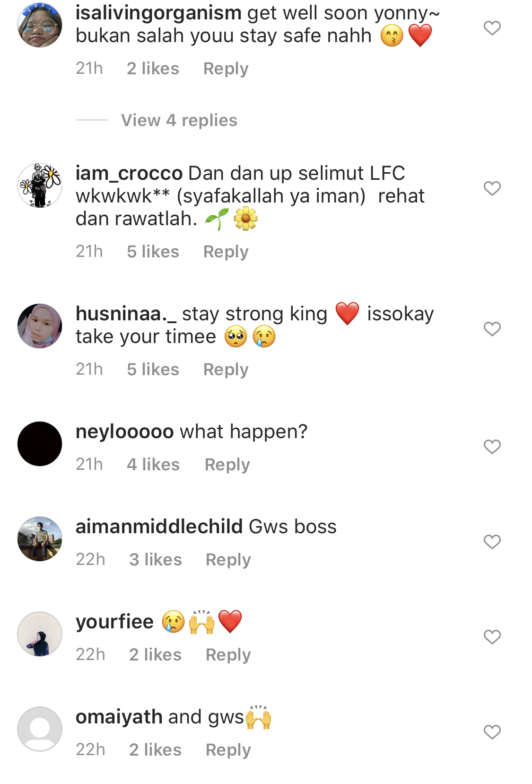Open isalivingorganism's profile picture
This screenshot has width=532, height=784.
[x=40, y=25]
